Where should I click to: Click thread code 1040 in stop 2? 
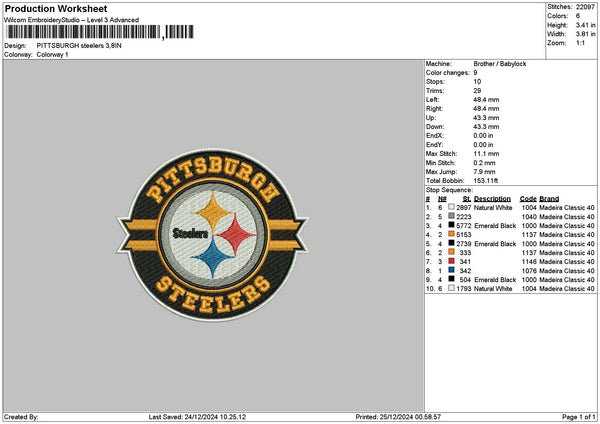(x=529, y=217)
